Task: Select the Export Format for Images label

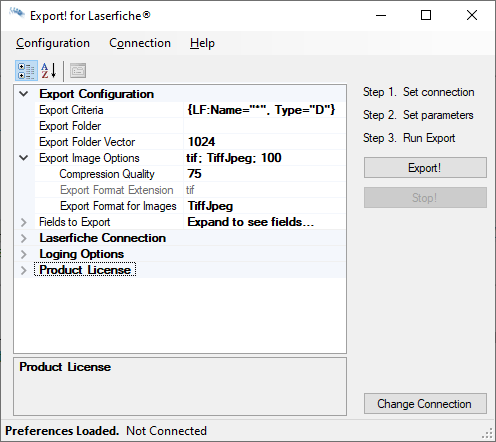Action: pyautogui.click(x=118, y=206)
